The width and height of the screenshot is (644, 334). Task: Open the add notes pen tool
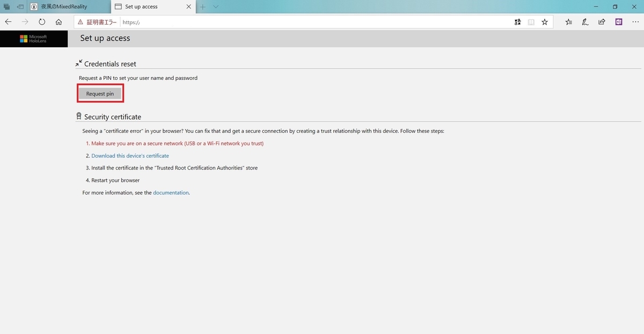tap(585, 22)
